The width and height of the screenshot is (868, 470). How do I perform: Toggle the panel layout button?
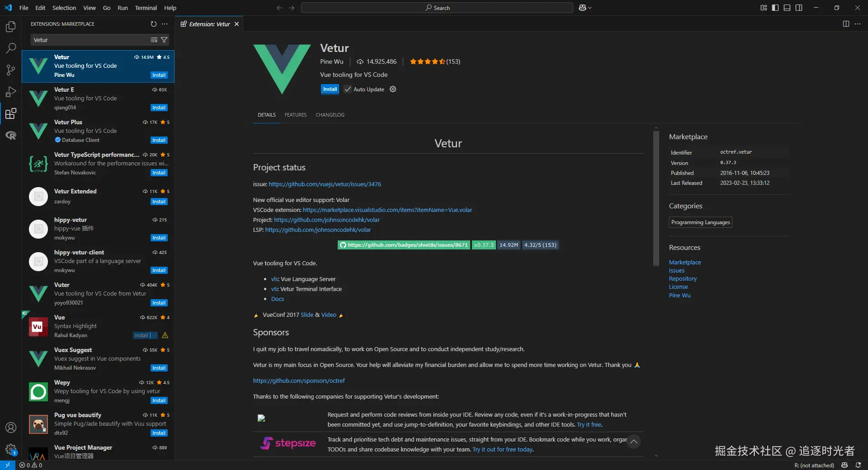click(787, 8)
